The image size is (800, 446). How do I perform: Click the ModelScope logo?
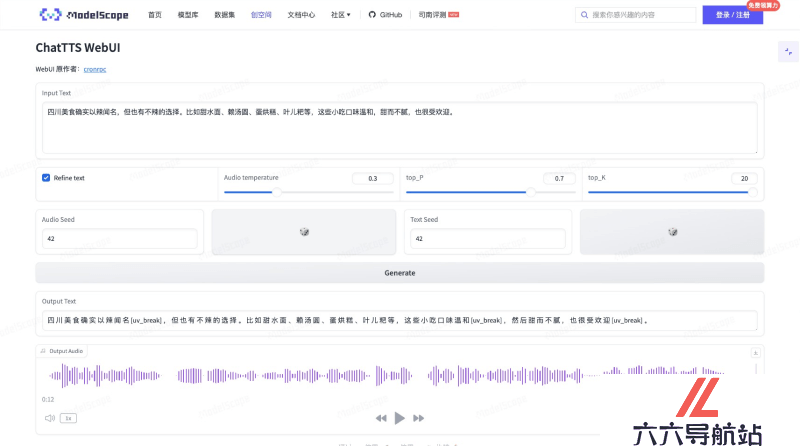(x=84, y=15)
